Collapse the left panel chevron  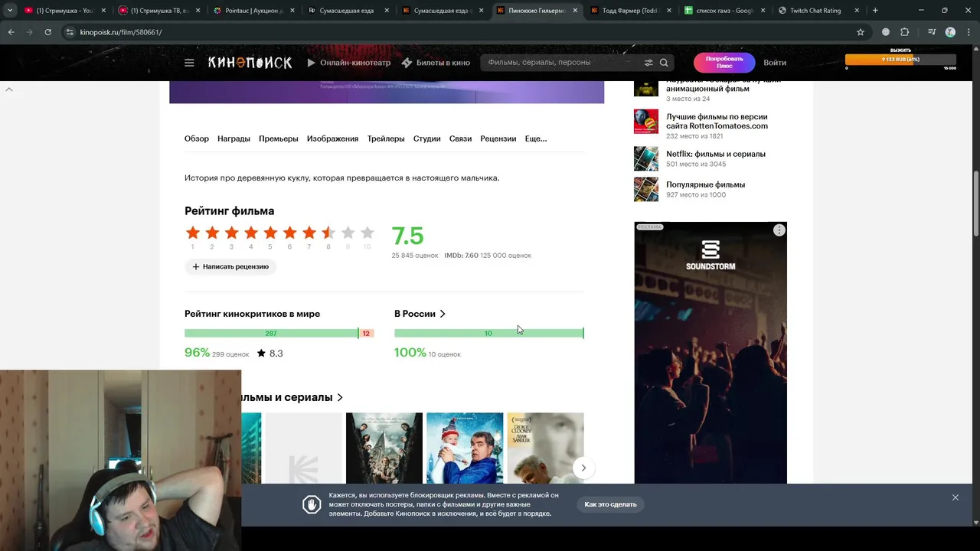click(x=9, y=90)
